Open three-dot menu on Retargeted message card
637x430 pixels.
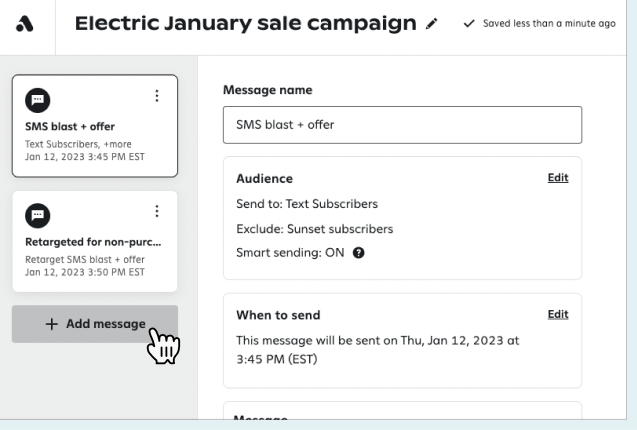pos(156,211)
